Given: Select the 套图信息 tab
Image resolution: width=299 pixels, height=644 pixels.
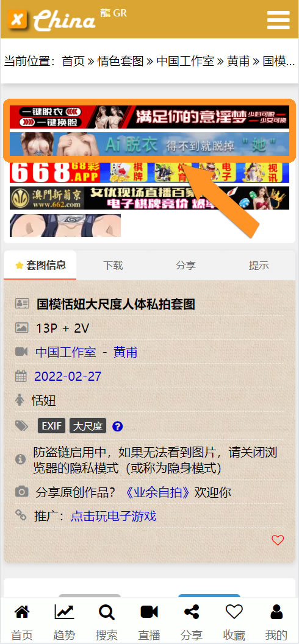Looking at the screenshot, I should coord(40,265).
